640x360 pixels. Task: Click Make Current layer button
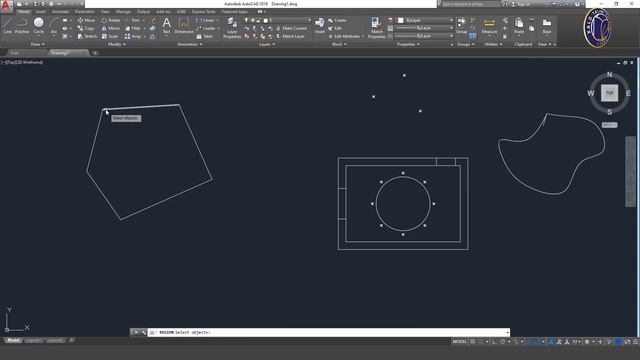click(x=291, y=28)
